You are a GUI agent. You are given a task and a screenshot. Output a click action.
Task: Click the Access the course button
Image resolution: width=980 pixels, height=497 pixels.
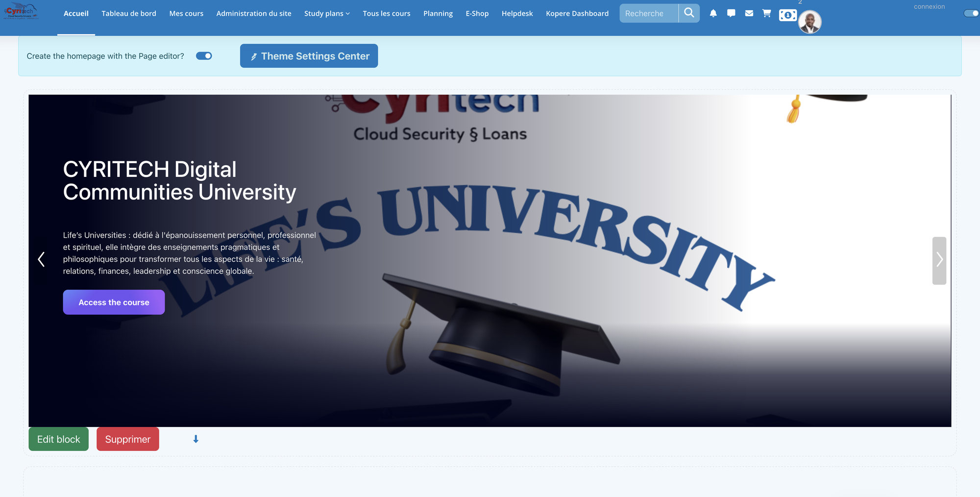[x=114, y=302]
